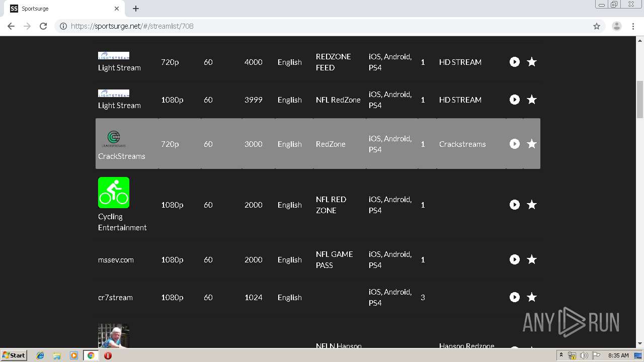The height and width of the screenshot is (362, 644).
Task: Open the red Opera-like taskbar icon
Action: (x=108, y=355)
